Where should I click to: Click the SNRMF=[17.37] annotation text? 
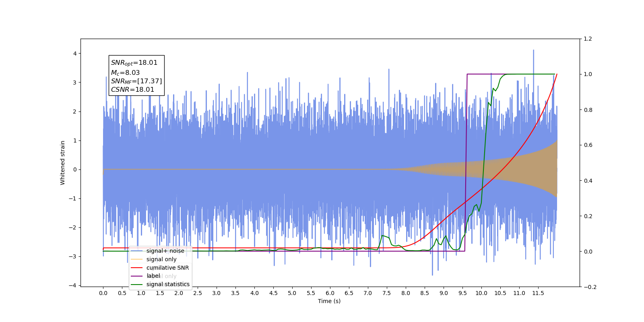(136, 81)
